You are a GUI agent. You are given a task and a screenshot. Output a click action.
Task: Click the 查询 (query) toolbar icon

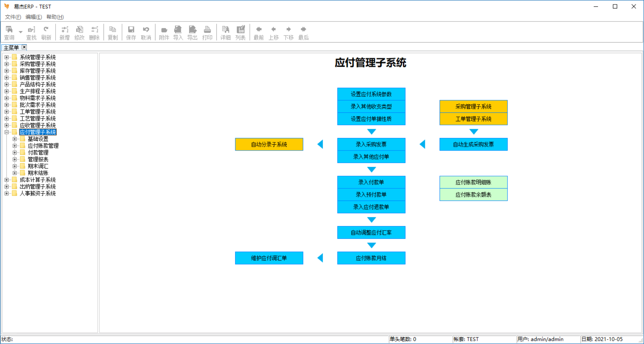tap(9, 33)
